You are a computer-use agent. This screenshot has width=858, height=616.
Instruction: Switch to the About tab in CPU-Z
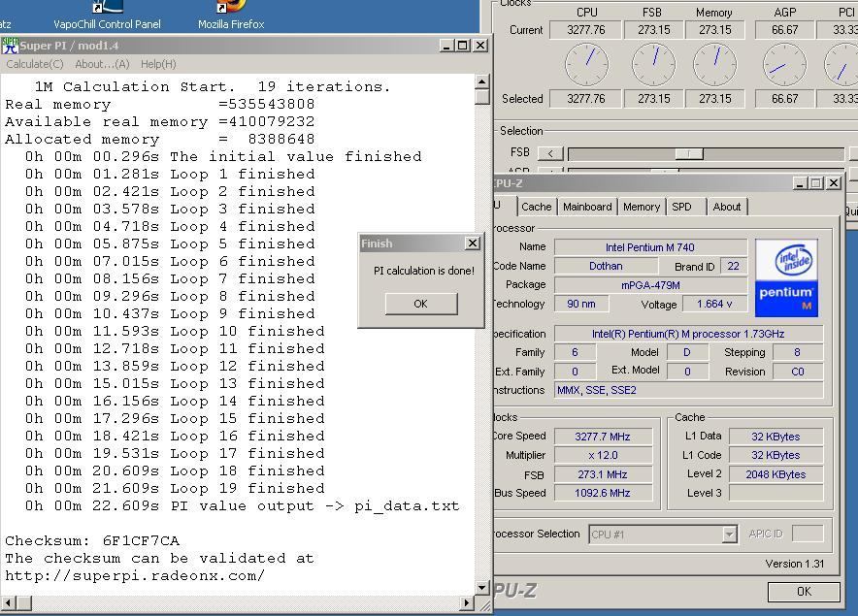click(727, 207)
